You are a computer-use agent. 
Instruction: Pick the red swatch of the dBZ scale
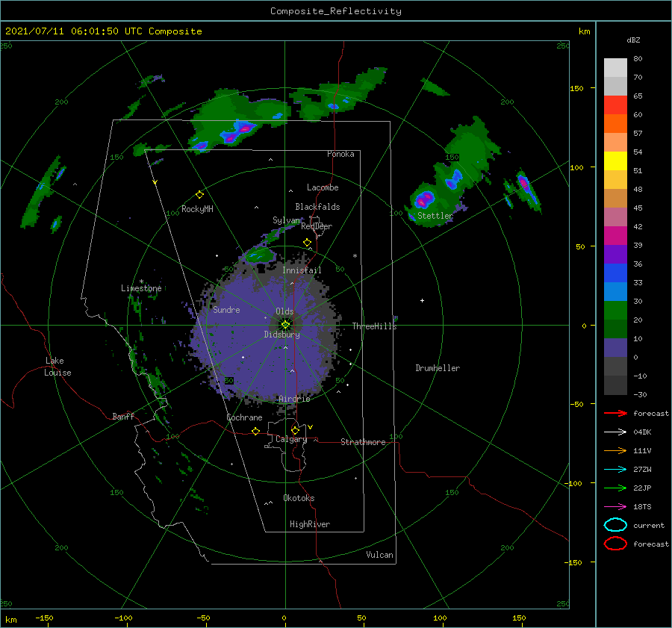click(x=615, y=105)
